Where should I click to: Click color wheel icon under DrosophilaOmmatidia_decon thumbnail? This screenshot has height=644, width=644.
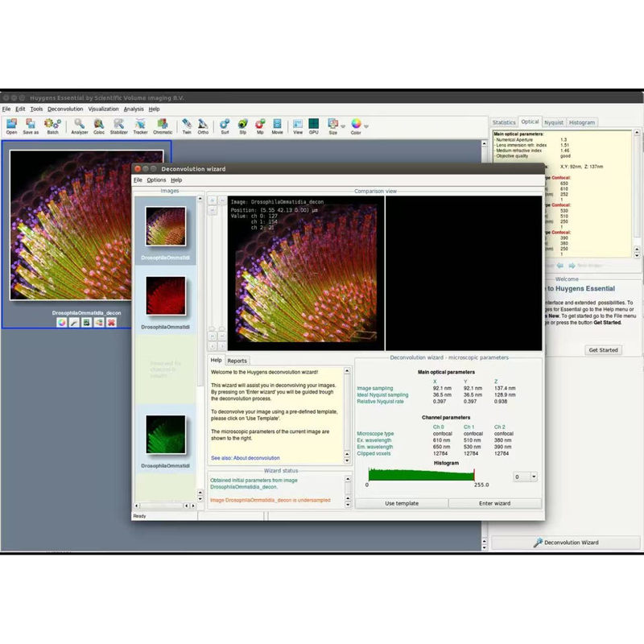click(62, 323)
